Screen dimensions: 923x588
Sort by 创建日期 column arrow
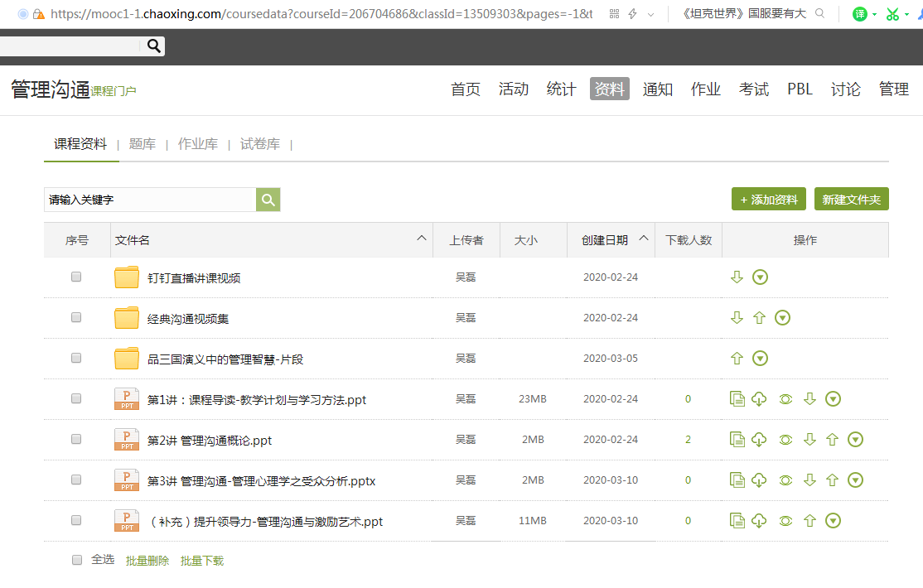point(644,239)
